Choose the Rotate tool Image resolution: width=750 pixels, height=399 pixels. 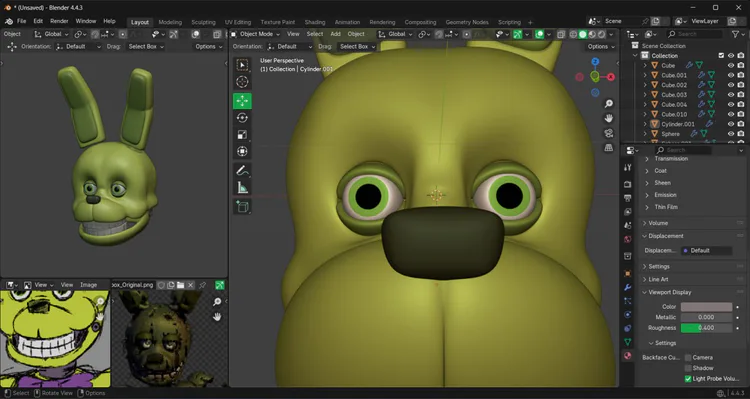pyautogui.click(x=243, y=118)
